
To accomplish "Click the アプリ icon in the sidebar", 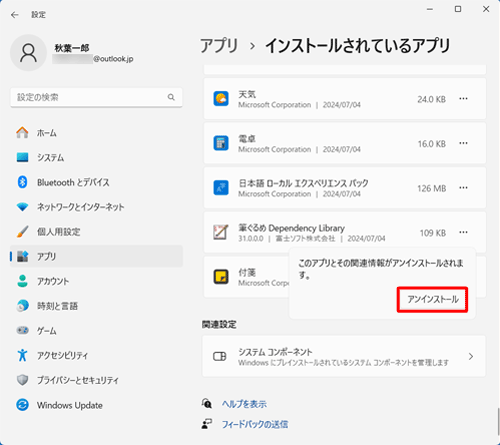I will click(x=22, y=256).
